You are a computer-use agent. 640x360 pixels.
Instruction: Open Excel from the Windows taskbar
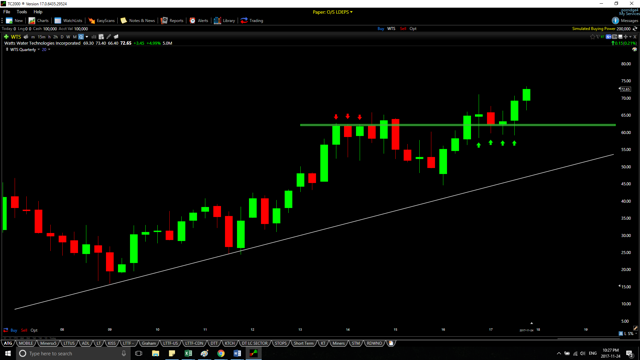pyautogui.click(x=188, y=353)
